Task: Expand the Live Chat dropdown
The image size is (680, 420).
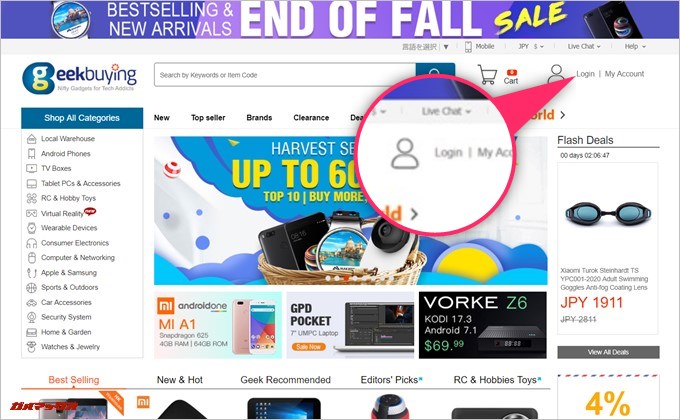Action: (x=584, y=46)
